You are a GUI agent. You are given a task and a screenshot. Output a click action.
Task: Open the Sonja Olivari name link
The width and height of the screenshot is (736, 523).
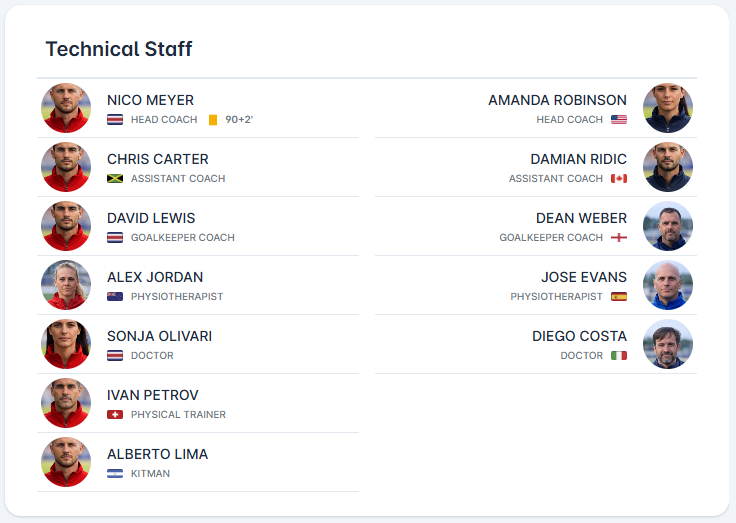tap(159, 336)
